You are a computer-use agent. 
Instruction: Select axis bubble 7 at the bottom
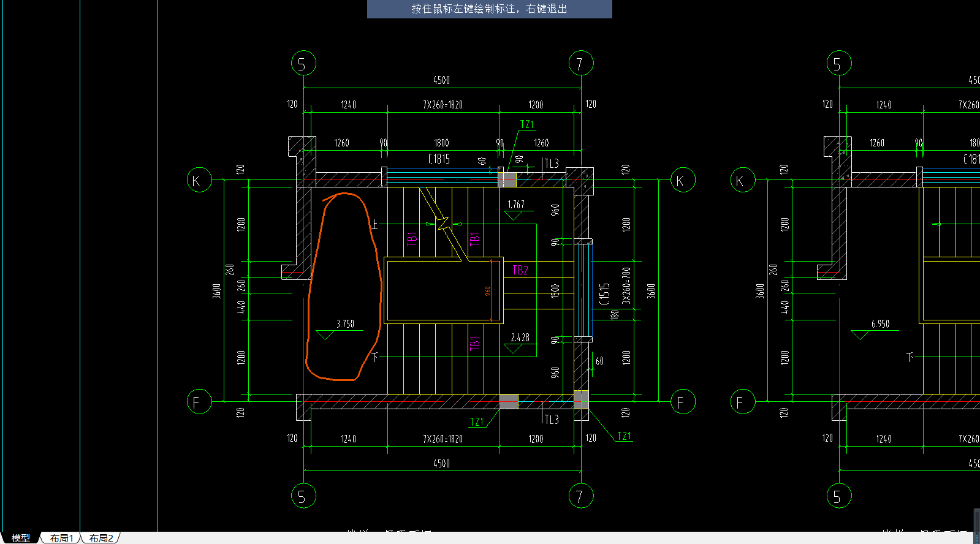tap(580, 496)
